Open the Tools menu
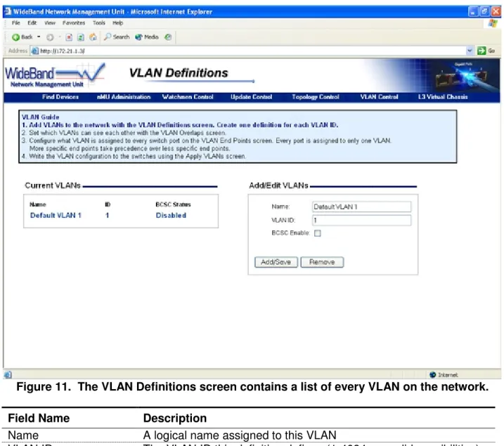The image size is (504, 446). tap(98, 22)
